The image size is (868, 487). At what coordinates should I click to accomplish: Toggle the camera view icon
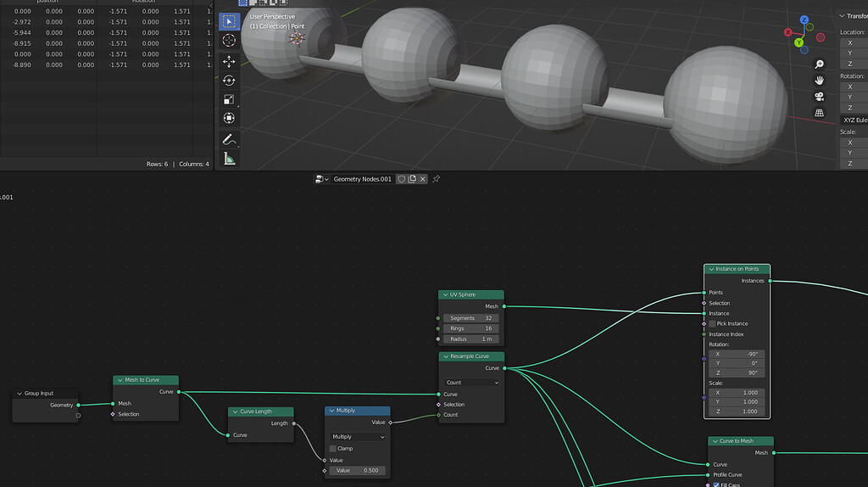[x=820, y=97]
